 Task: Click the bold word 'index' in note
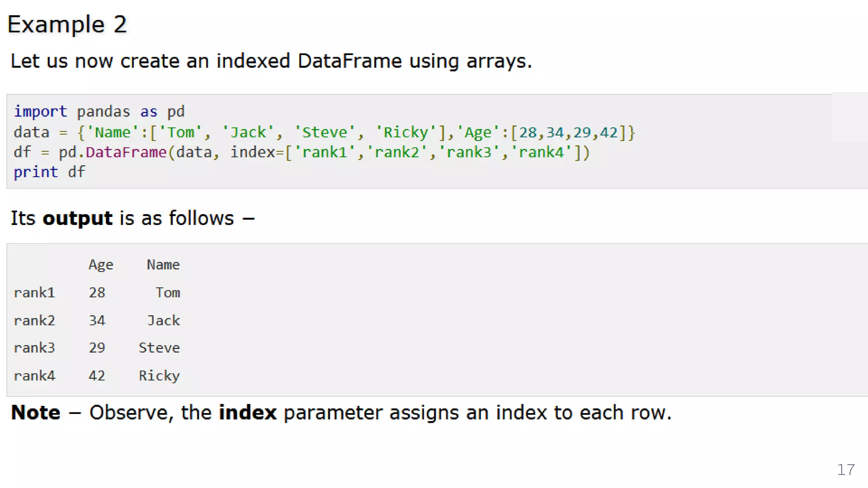(x=248, y=413)
